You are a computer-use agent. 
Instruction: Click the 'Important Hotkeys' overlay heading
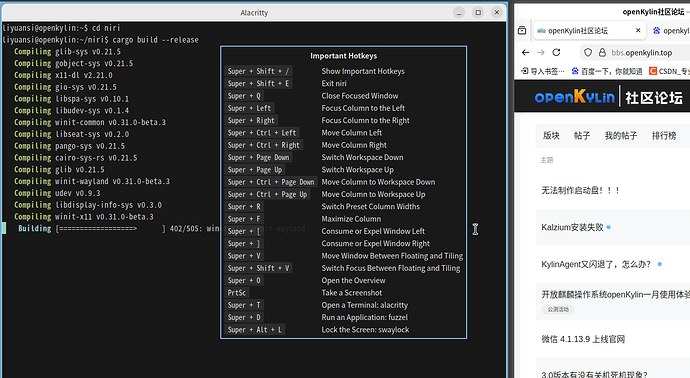pyautogui.click(x=344, y=56)
